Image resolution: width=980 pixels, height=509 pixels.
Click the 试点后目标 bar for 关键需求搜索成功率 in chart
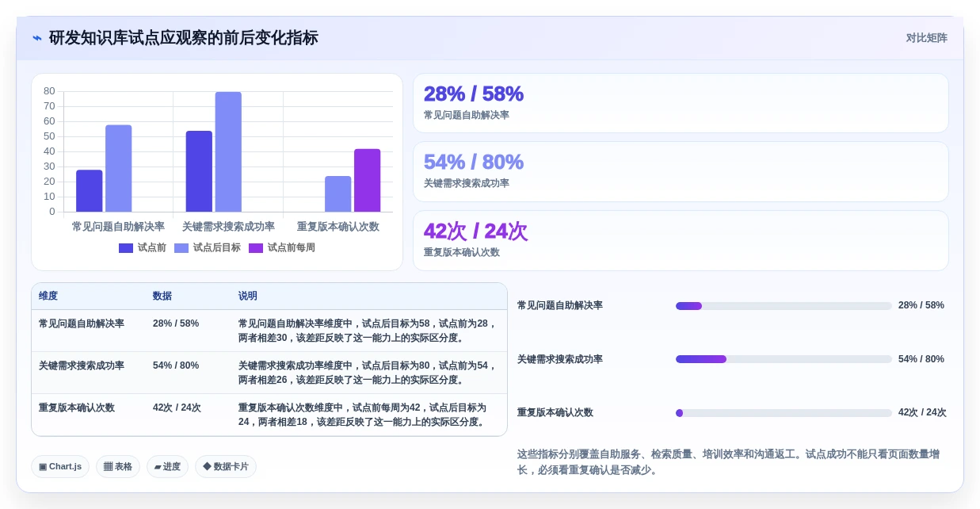point(228,151)
